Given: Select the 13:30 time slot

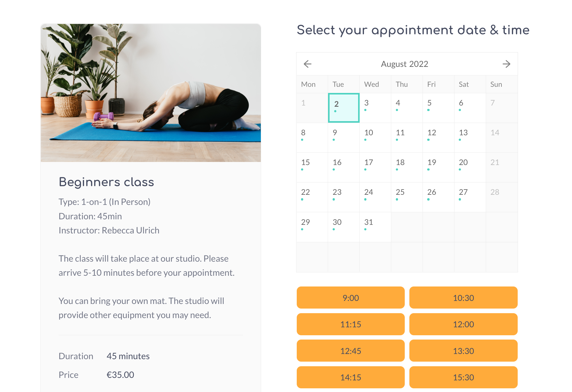Looking at the screenshot, I should coord(463,351).
